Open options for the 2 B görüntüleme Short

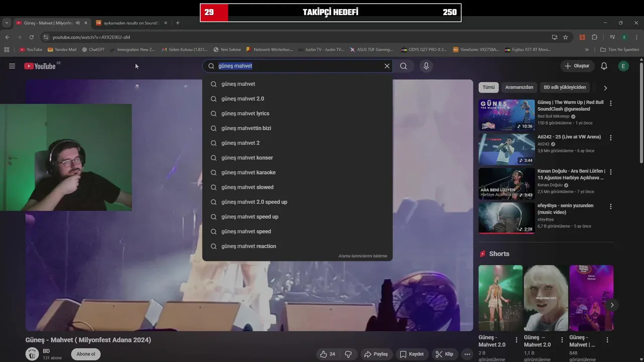516,340
